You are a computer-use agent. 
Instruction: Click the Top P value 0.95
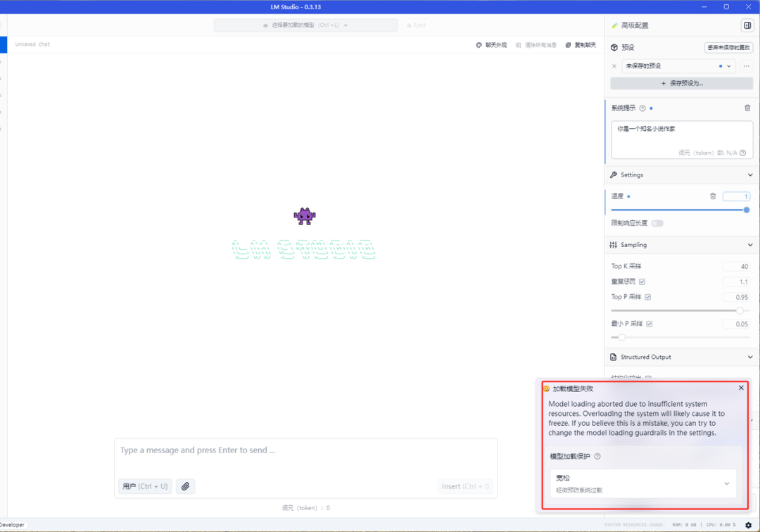[x=736, y=297]
